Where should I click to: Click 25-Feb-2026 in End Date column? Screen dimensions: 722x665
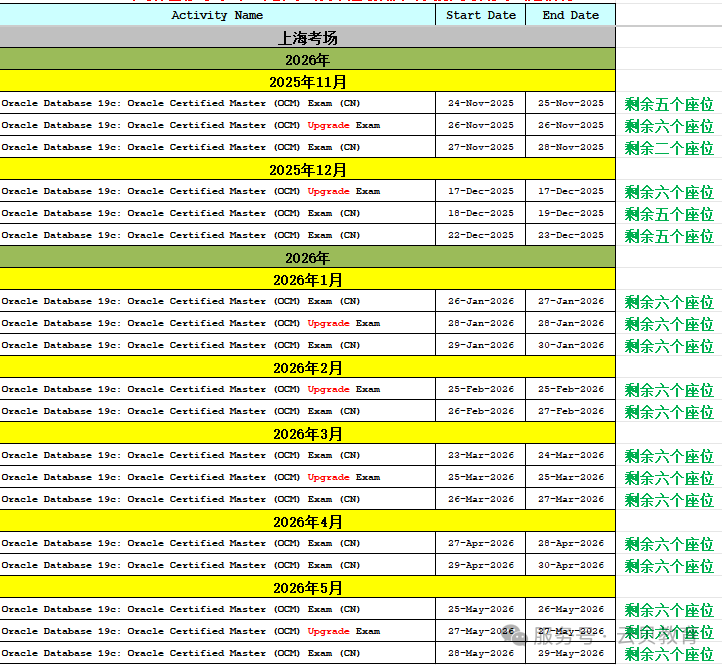pyautogui.click(x=571, y=389)
